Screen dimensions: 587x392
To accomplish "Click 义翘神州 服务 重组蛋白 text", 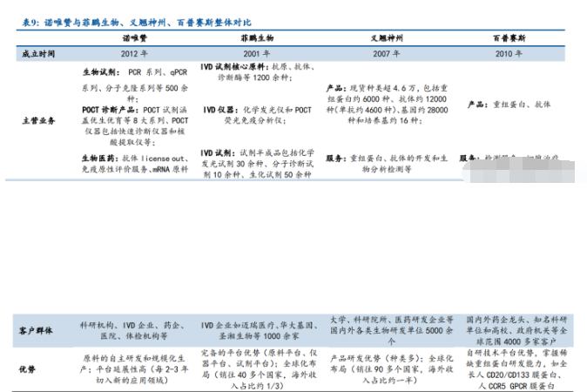I will click(387, 164).
